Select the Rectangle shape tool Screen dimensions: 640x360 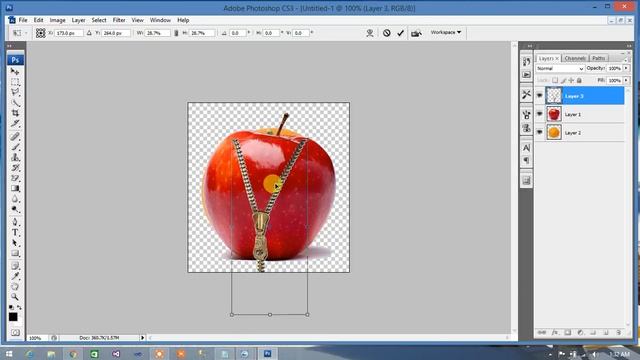click(15, 253)
